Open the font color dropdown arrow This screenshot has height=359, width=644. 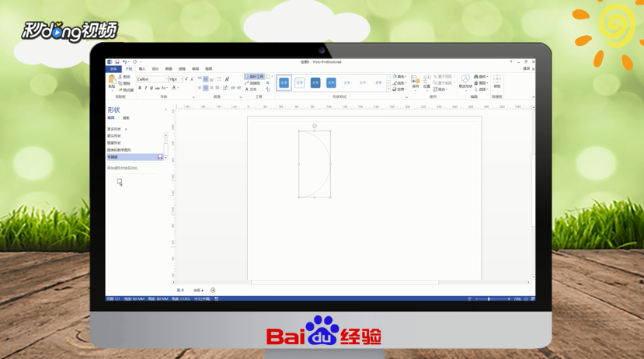[178, 88]
